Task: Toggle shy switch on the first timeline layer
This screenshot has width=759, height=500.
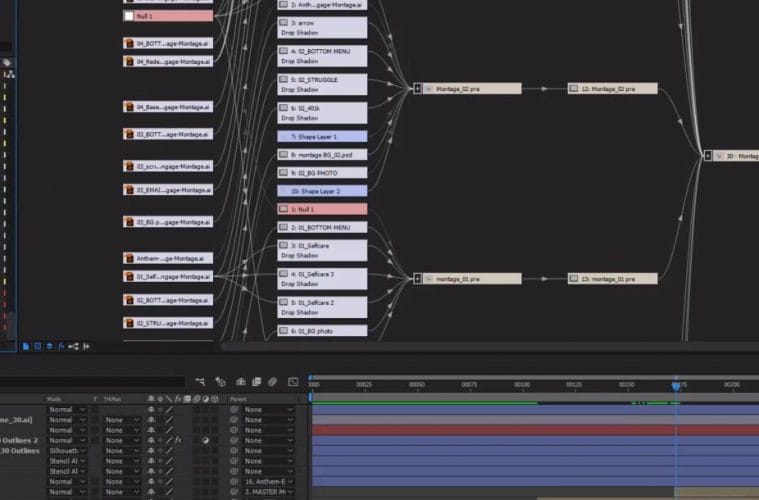Action: (x=151, y=409)
